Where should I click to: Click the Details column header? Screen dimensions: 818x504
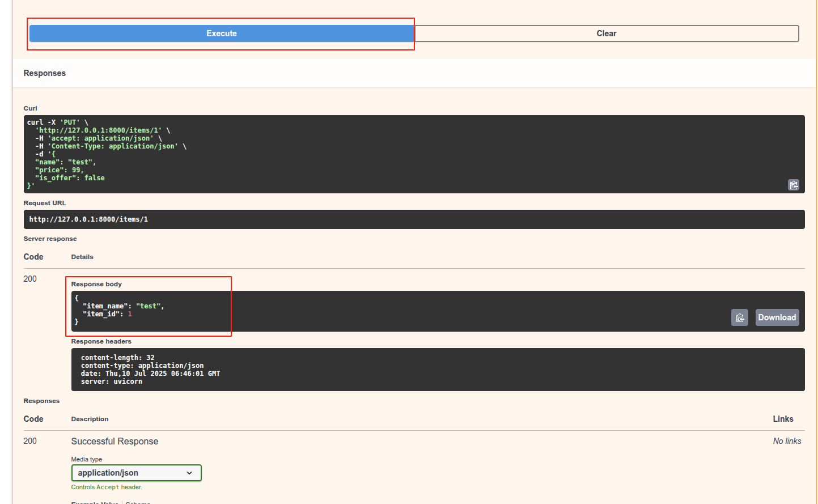(x=82, y=257)
